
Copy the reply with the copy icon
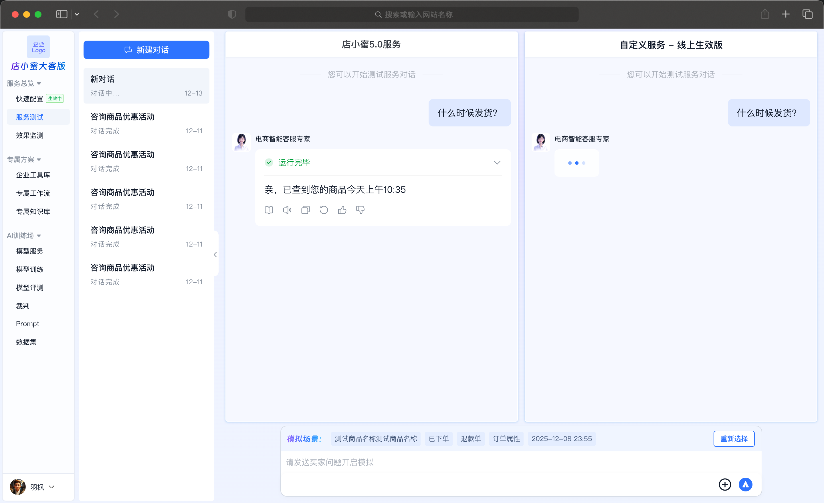[x=305, y=210]
